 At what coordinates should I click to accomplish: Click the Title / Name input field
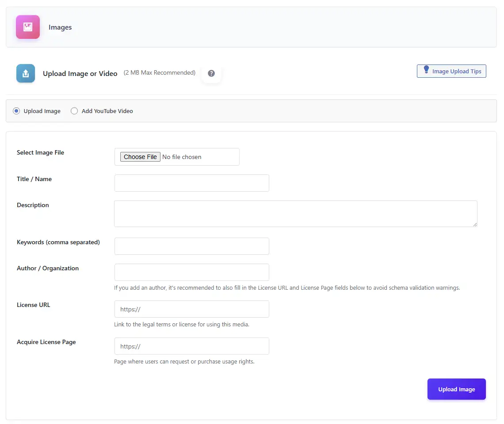[x=191, y=183]
